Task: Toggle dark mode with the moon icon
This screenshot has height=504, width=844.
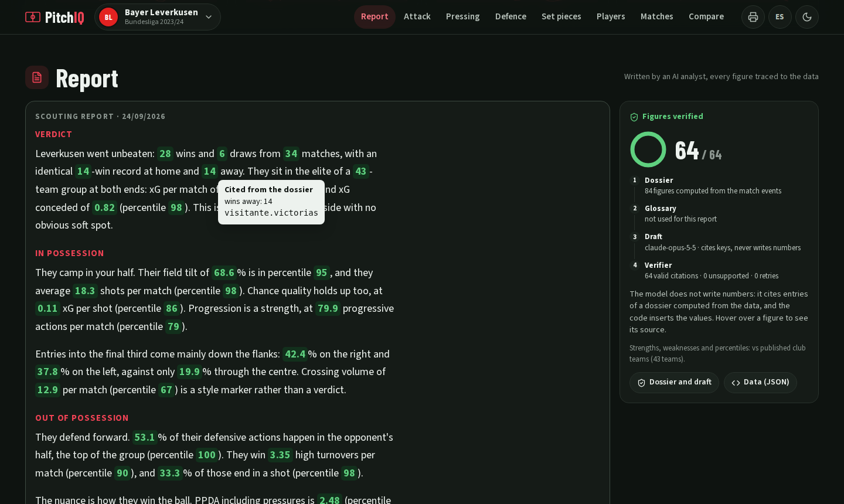Action: 807,17
